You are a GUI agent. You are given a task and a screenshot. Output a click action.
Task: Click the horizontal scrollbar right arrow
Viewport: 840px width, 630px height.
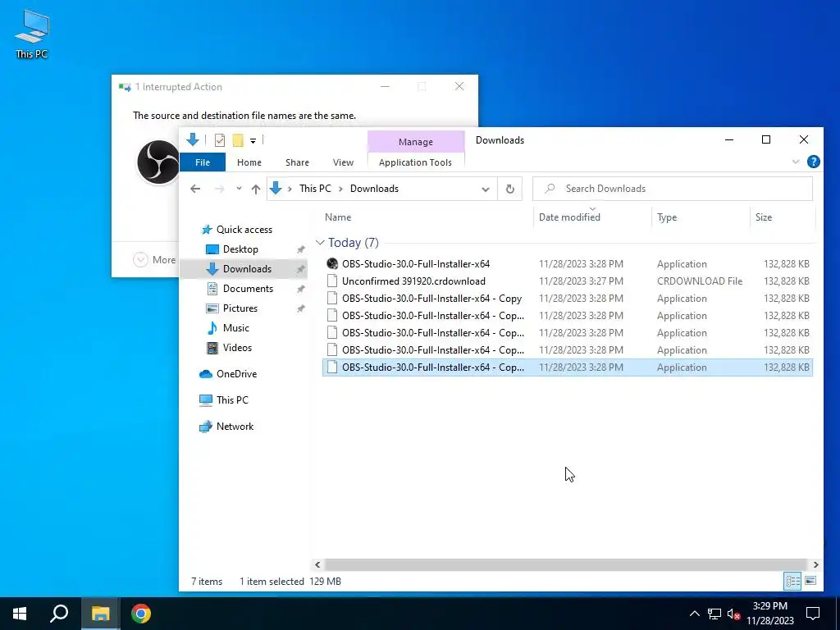815,564
